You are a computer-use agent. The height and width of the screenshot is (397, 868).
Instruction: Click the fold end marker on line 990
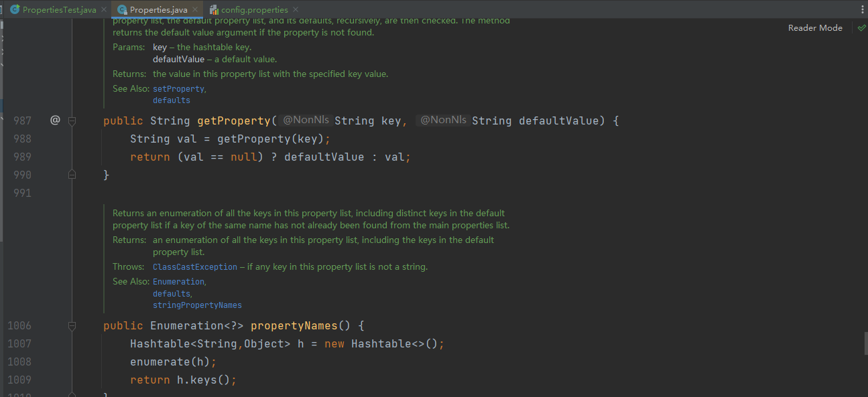[x=72, y=174]
